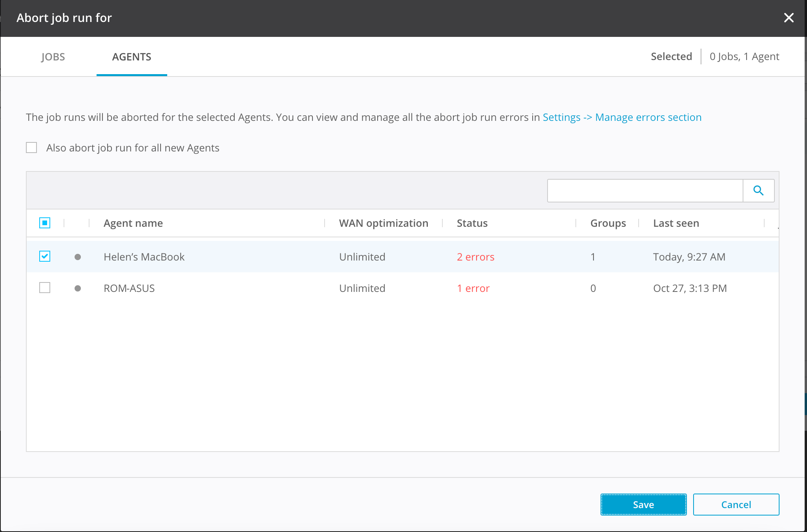Select the AGENTS tab

tap(131, 57)
